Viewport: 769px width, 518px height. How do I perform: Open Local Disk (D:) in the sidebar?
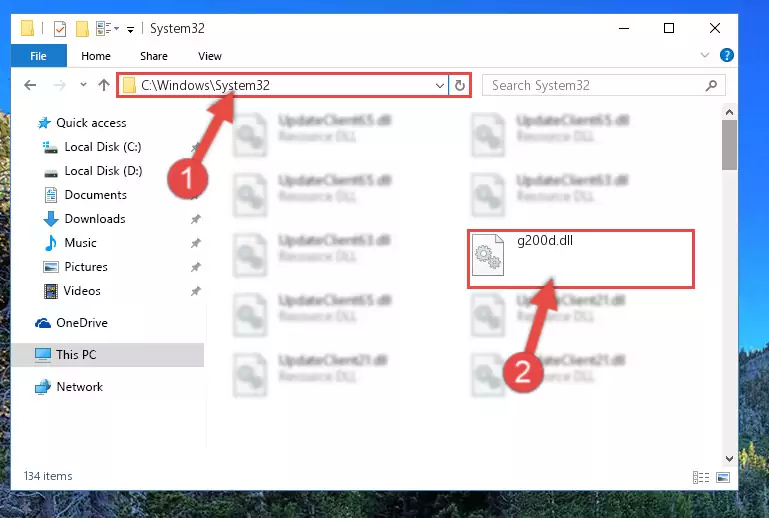(x=103, y=171)
